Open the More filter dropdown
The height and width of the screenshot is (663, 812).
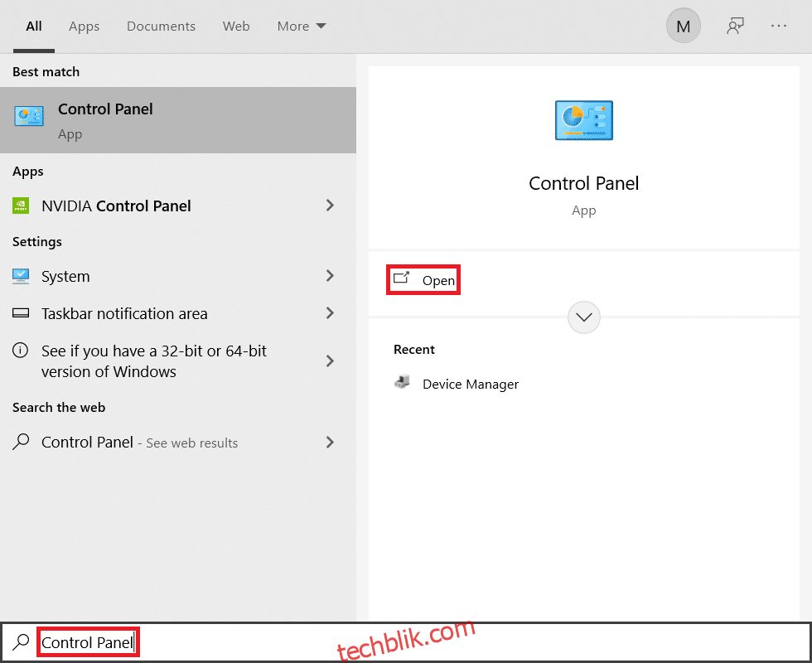(x=302, y=26)
